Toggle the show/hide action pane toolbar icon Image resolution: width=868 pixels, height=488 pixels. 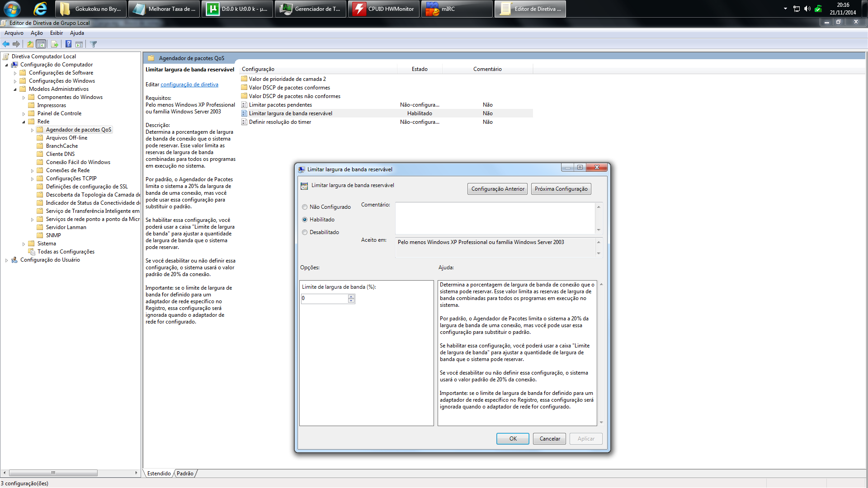[x=79, y=44]
